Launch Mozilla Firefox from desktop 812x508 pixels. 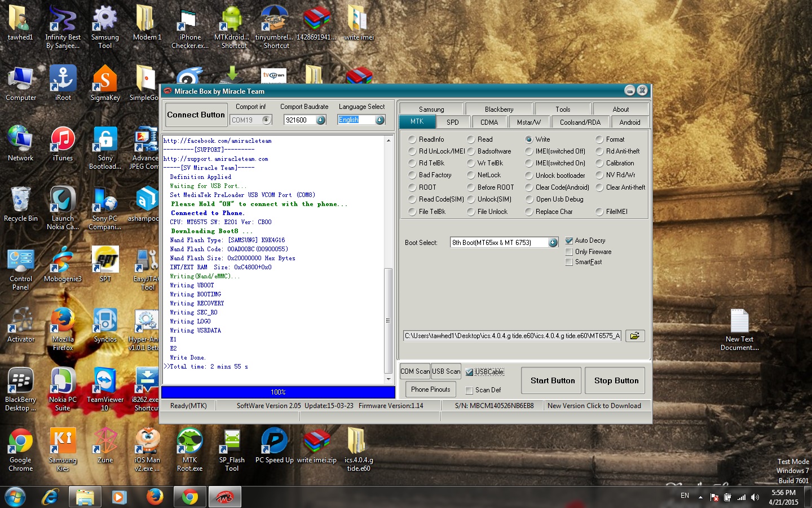[x=63, y=329]
